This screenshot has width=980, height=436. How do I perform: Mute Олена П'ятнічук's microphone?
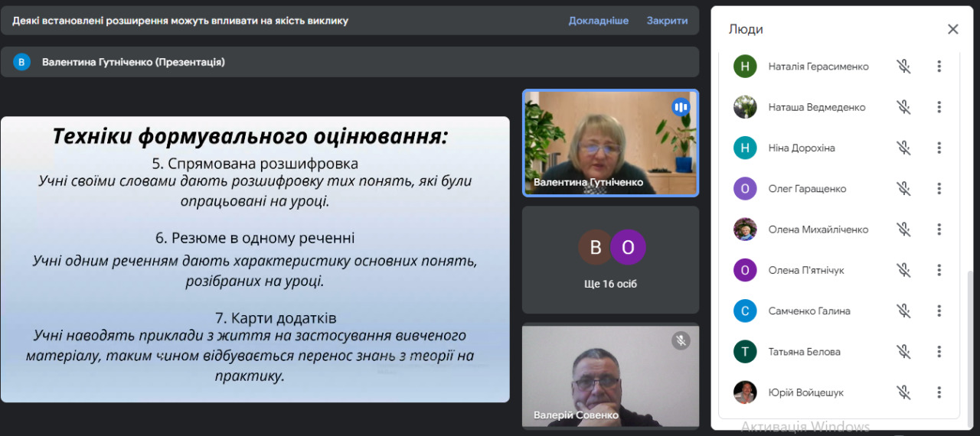coord(904,270)
